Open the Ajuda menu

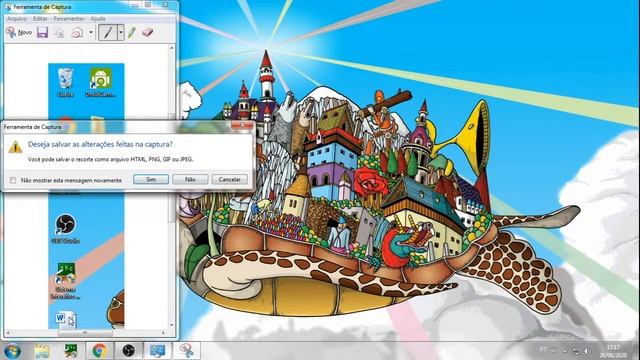[98, 19]
